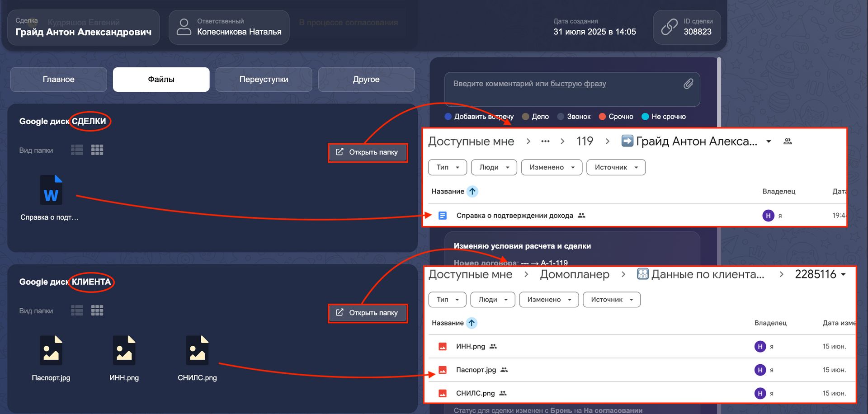Switch Google диск КЛИЕНТА to grid view

(x=97, y=310)
